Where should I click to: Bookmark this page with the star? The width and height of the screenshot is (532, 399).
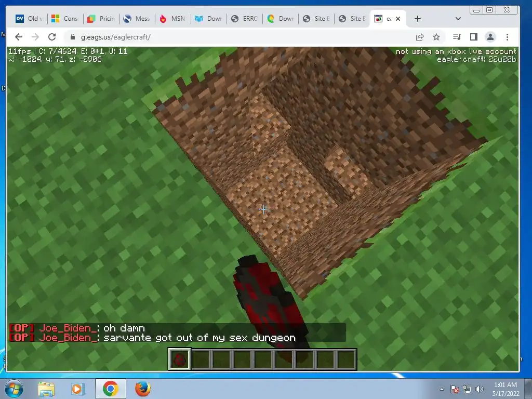[x=436, y=37]
